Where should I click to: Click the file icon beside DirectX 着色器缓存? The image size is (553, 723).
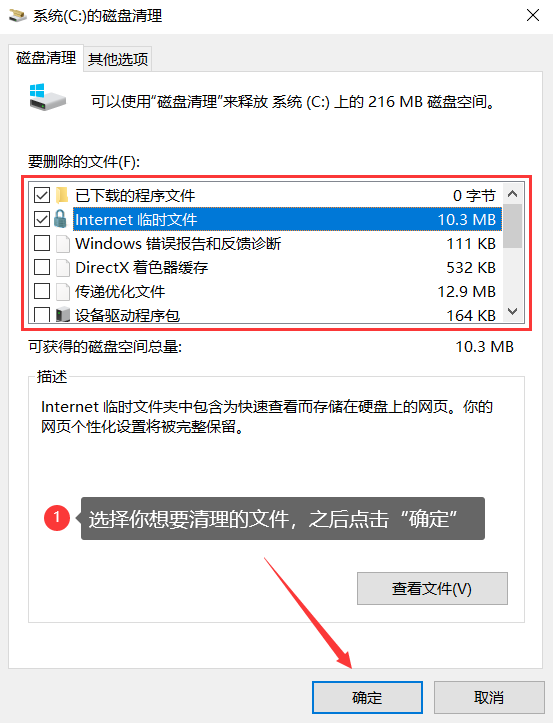(62, 267)
